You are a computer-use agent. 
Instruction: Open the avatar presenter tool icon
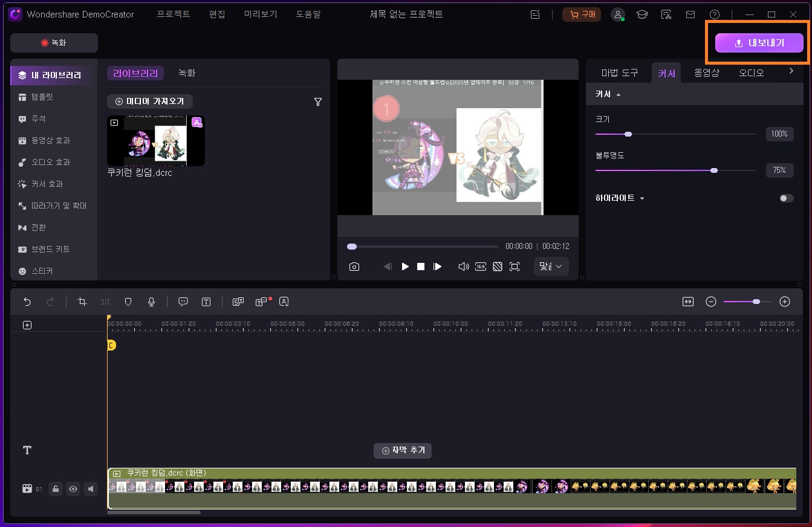(284, 302)
